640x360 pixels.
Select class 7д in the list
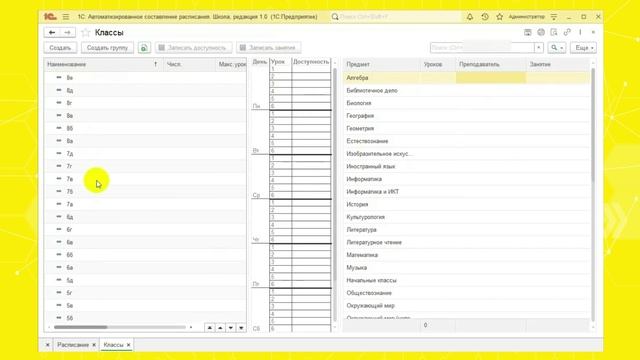[145, 153]
